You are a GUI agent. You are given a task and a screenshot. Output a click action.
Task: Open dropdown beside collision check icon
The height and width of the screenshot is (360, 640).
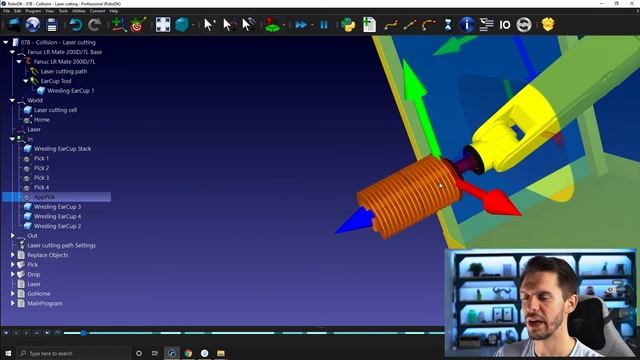(284, 25)
